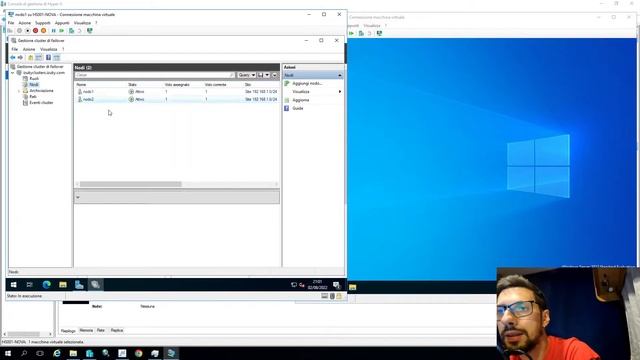Image resolution: width=640 pixels, height=360 pixels.
Task: Open File menu in Failover Cluster Manager
Action: click(15, 49)
